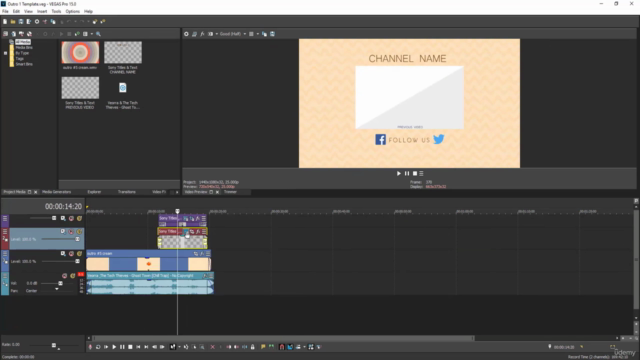Click track motion icon on blue video track

point(63,253)
